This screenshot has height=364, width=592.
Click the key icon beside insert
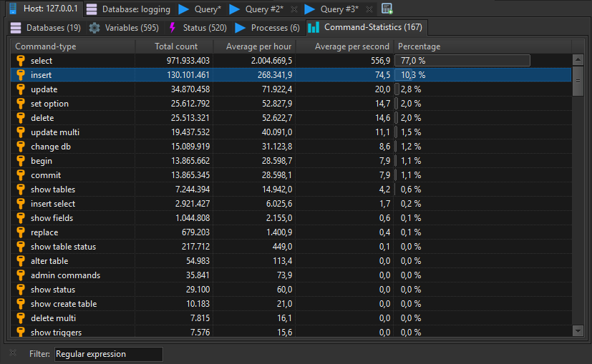click(x=21, y=75)
